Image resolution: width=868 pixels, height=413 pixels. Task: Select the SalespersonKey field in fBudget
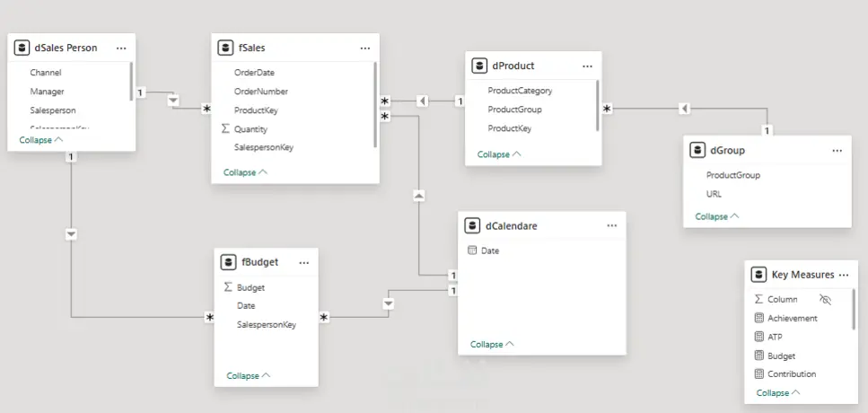(267, 324)
